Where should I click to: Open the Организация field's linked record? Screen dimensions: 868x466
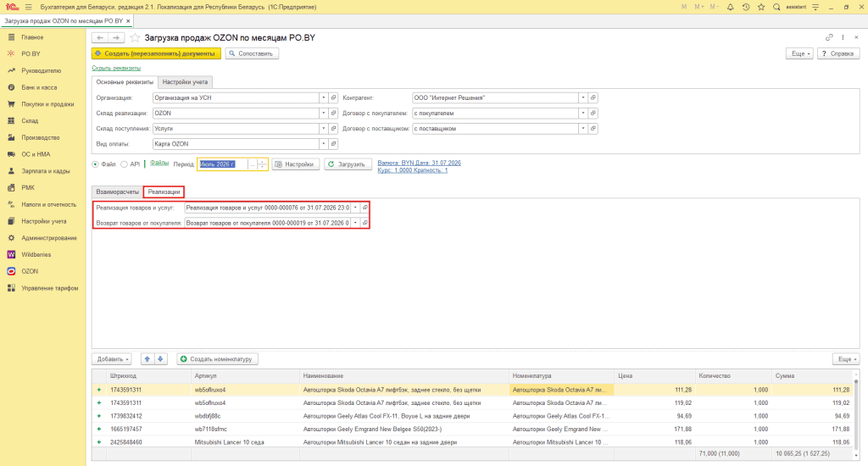333,98
